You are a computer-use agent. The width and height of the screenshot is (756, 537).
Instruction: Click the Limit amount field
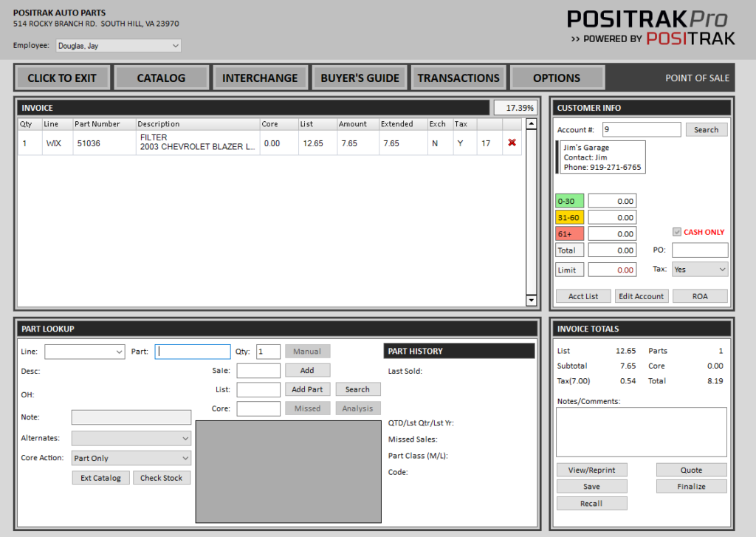[612, 270]
